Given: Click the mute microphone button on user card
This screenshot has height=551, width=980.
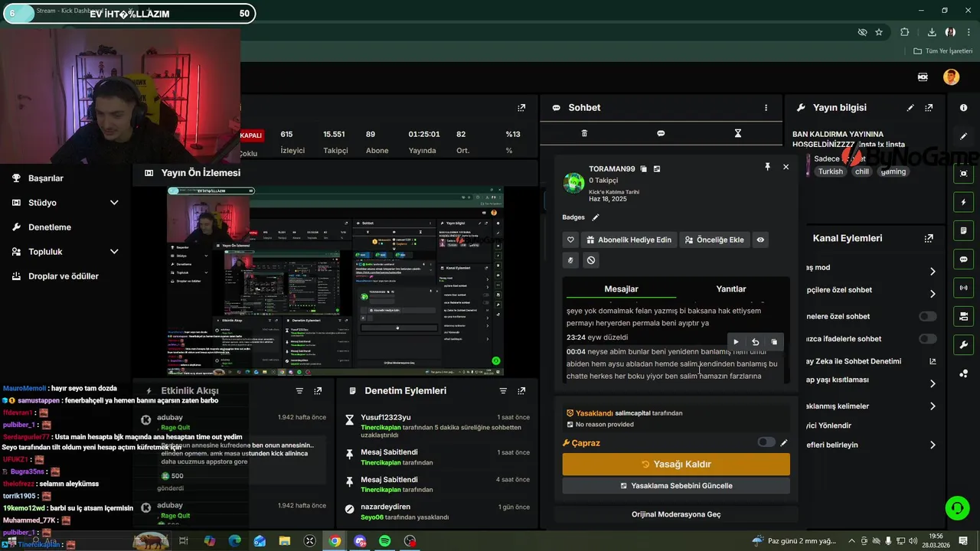Looking at the screenshot, I should coord(570,260).
